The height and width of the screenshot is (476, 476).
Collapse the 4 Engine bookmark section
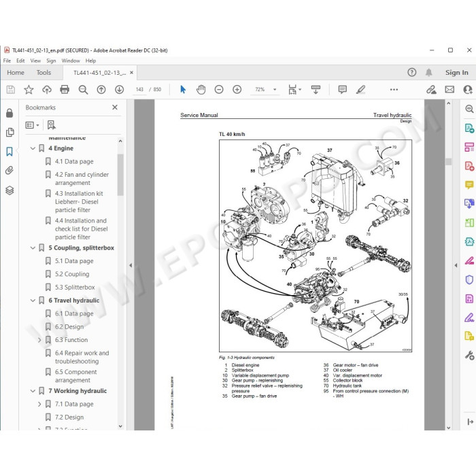coord(33,148)
